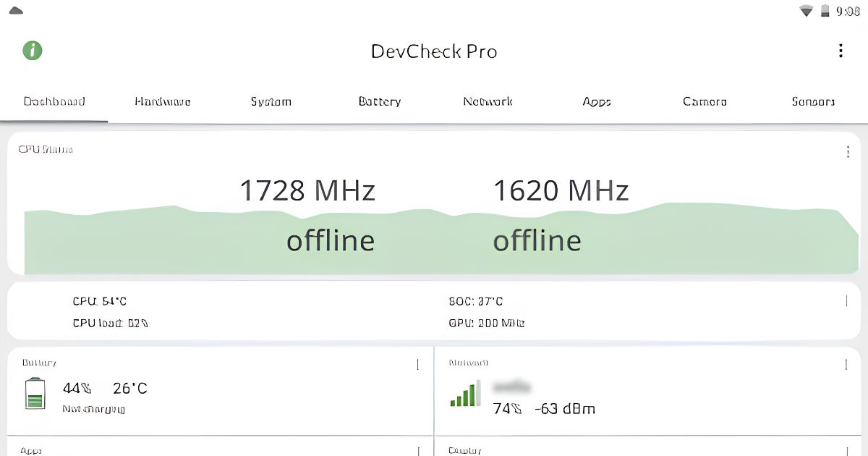Tap the cloud notification icon
Viewport: 868px width, 456px height.
tap(16, 11)
